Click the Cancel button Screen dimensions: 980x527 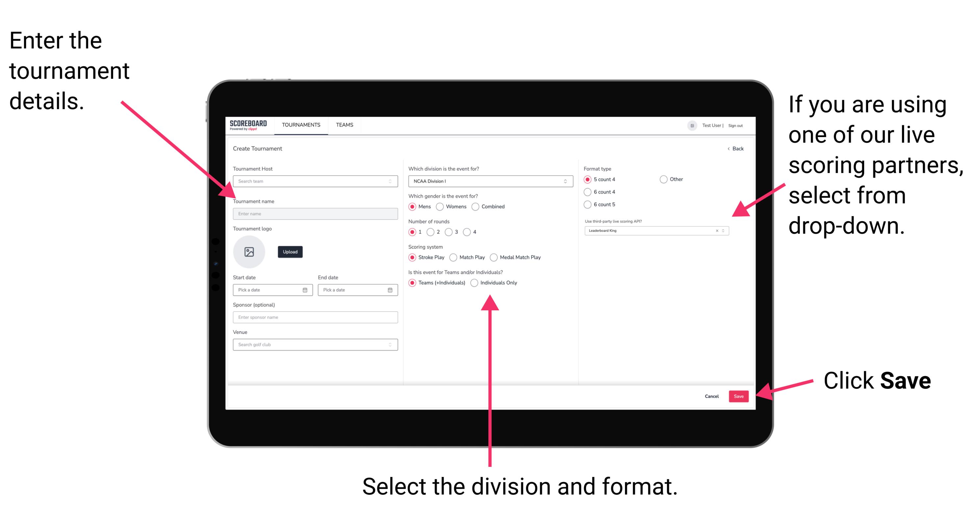710,396
